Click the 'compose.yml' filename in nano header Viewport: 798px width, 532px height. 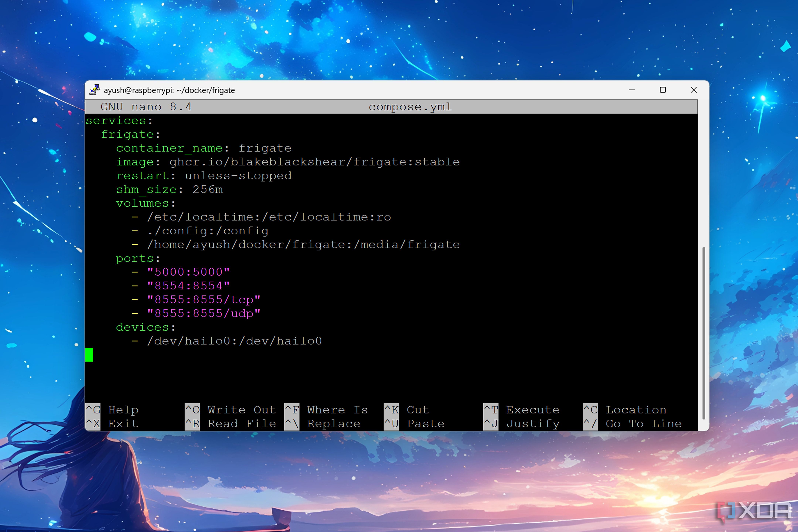pyautogui.click(x=410, y=107)
